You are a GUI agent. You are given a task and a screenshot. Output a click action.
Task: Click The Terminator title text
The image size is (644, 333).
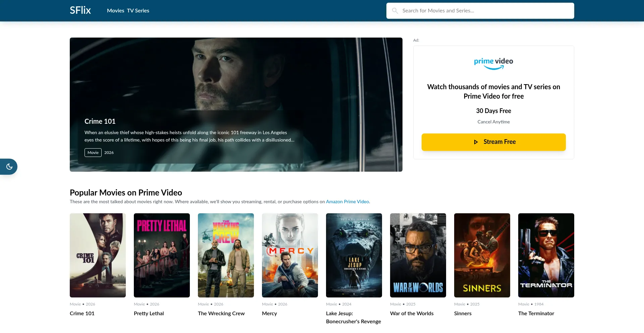click(536, 314)
